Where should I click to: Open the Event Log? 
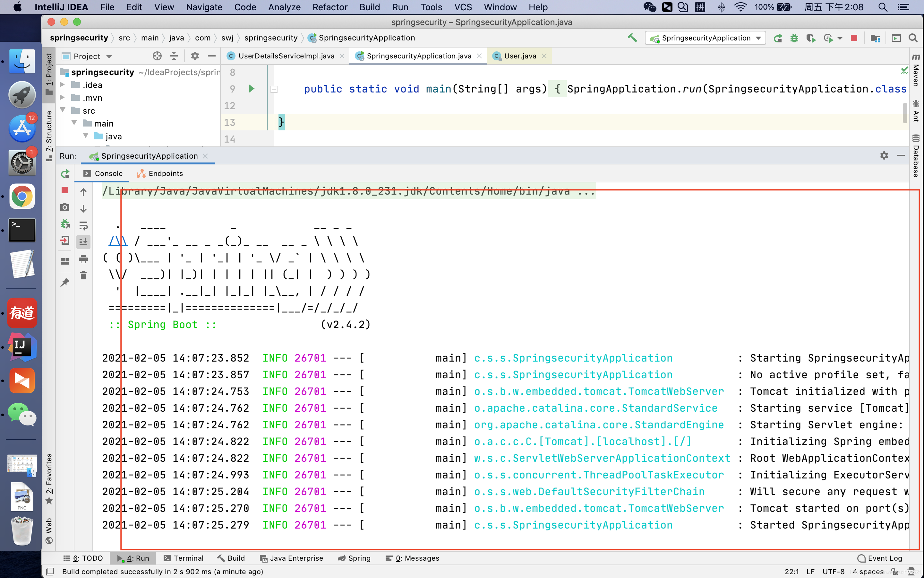tap(880, 558)
